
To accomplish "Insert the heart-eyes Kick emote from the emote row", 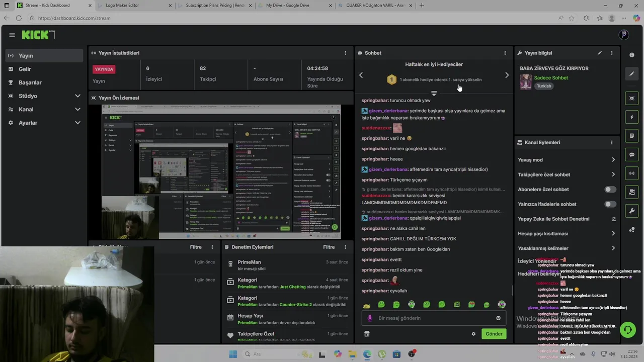I will pos(471,304).
